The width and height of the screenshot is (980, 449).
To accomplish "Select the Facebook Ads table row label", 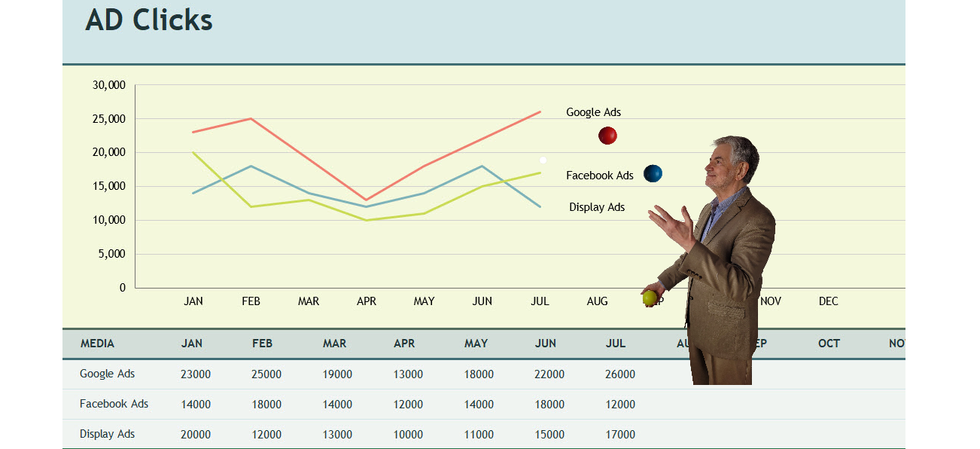I will (114, 404).
